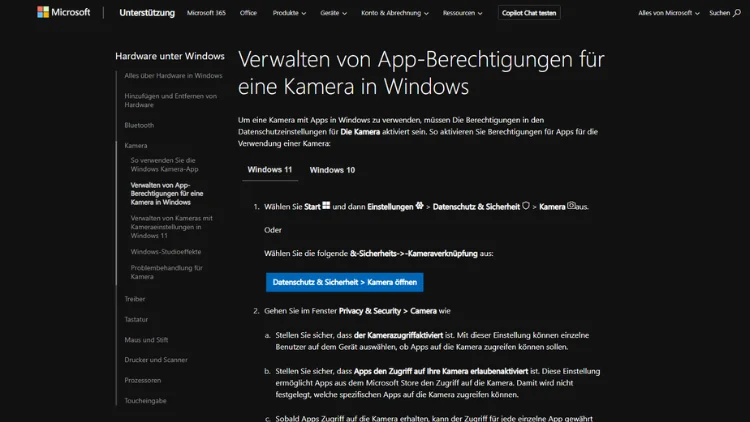Open Verwalten von App-Berechtigungen sidebar entry
The height and width of the screenshot is (422, 750).
coord(167,194)
